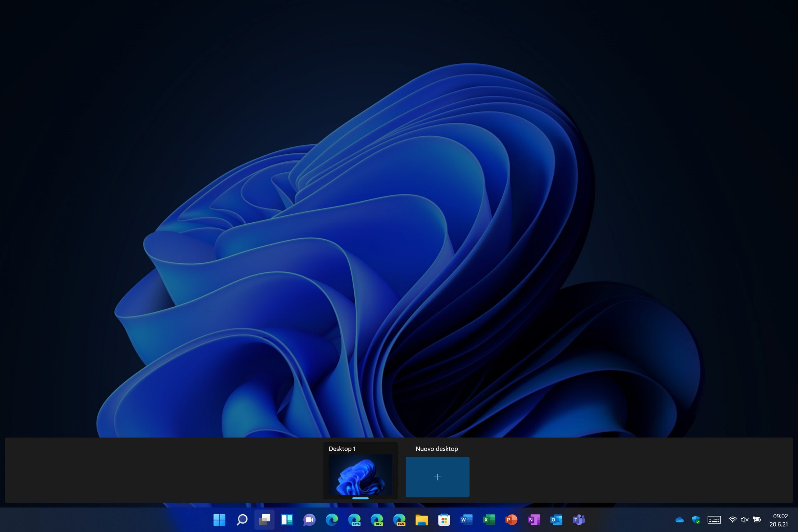Viewport: 798px width, 532px height.
Task: Open Microsoft Edge stable browser
Action: click(x=331, y=520)
